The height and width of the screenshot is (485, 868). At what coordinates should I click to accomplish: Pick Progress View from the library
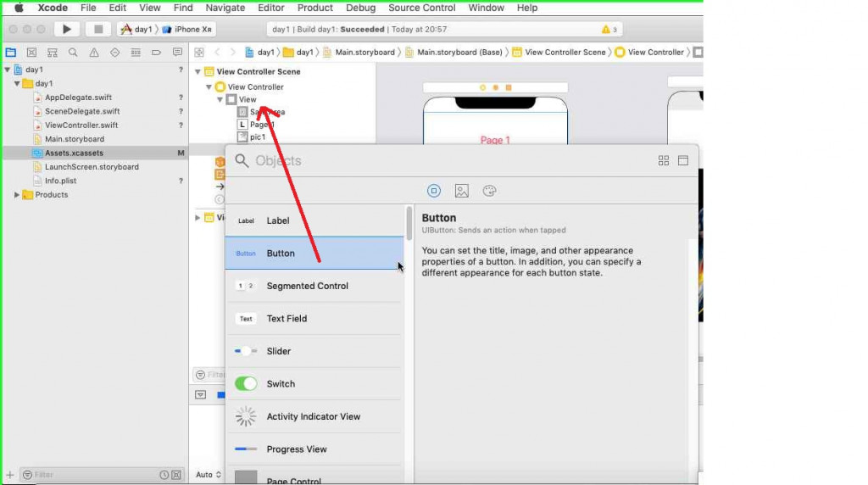click(x=314, y=449)
